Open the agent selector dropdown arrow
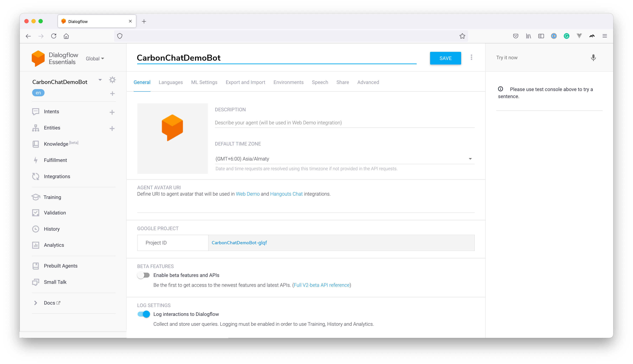633x364 pixels. [100, 80]
